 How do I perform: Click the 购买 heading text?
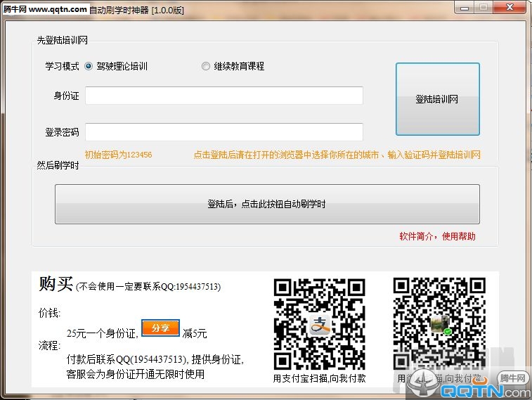tap(56, 284)
